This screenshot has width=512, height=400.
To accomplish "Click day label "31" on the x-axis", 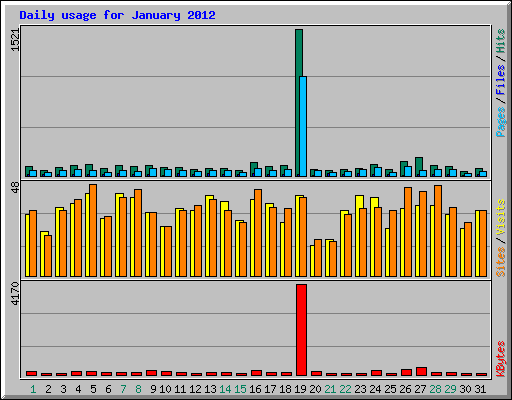I will point(480,389).
